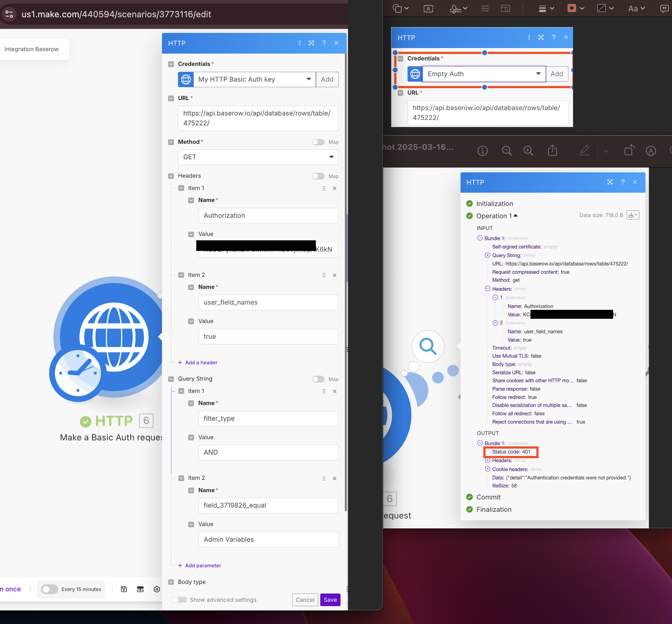
Task: Remove Query String Item 2 (field_3719826_equal)
Action: click(335, 478)
